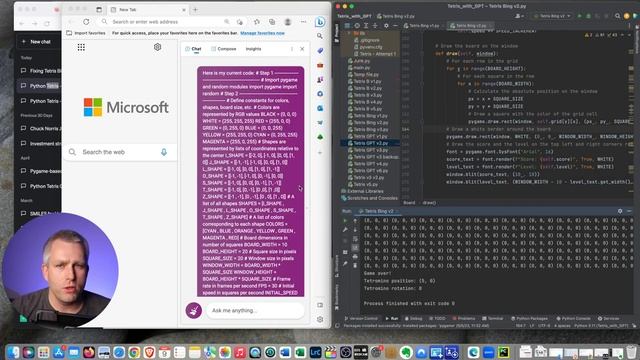Switch to Compose tab in Bing sidebar
The height and width of the screenshot is (360, 640).
[224, 49]
